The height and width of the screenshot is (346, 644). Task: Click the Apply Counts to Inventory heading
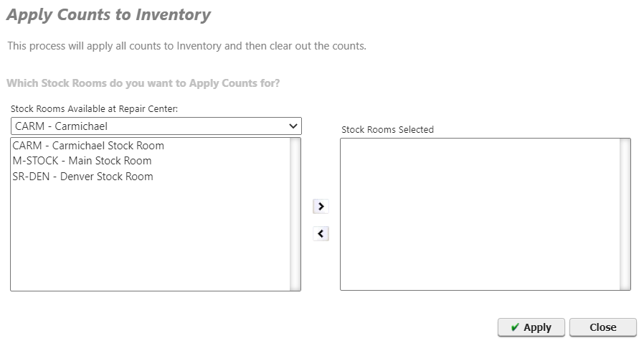coord(109,15)
